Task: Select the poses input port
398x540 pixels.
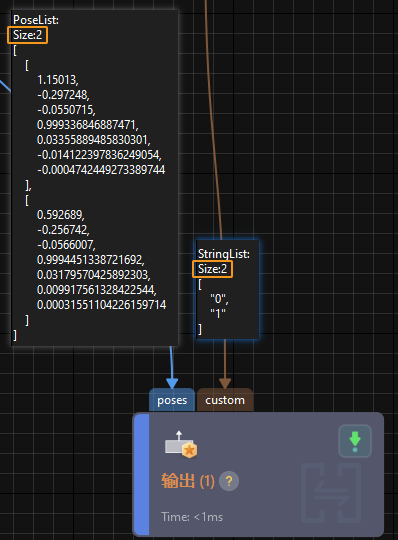Action: click(x=172, y=400)
